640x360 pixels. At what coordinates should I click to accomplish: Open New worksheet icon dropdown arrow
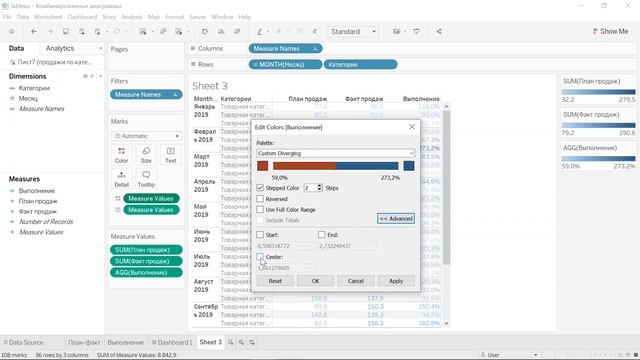pyautogui.click(x=152, y=32)
